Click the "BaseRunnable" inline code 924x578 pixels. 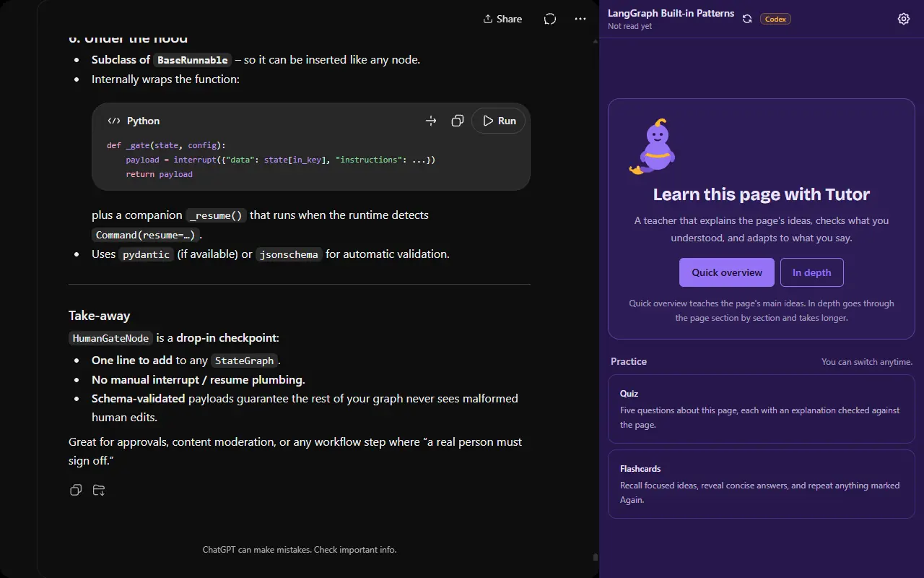193,60
